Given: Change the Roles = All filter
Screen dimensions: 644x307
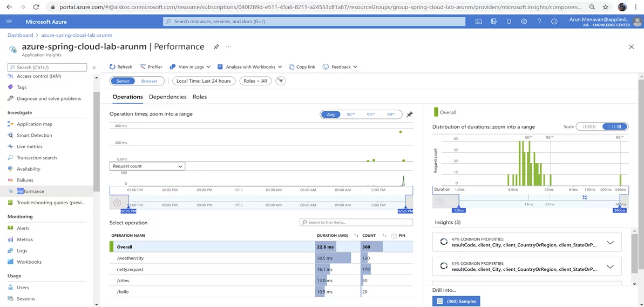Looking at the screenshot, I should (255, 81).
